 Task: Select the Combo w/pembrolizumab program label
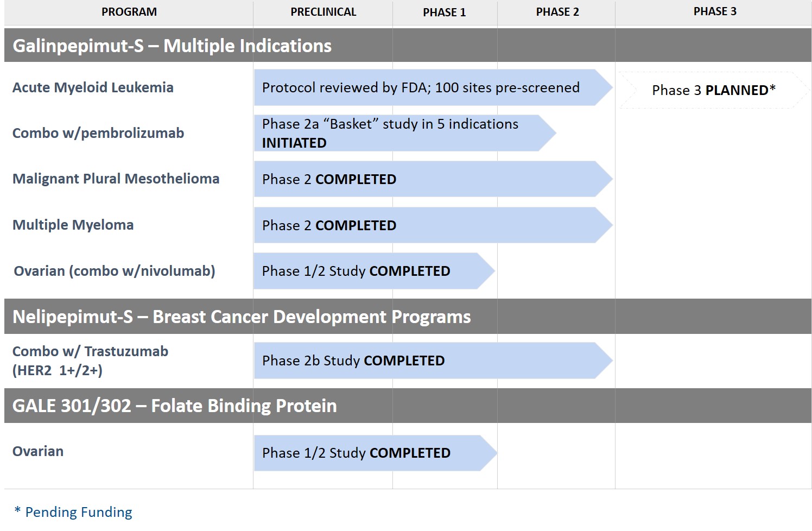(x=98, y=133)
